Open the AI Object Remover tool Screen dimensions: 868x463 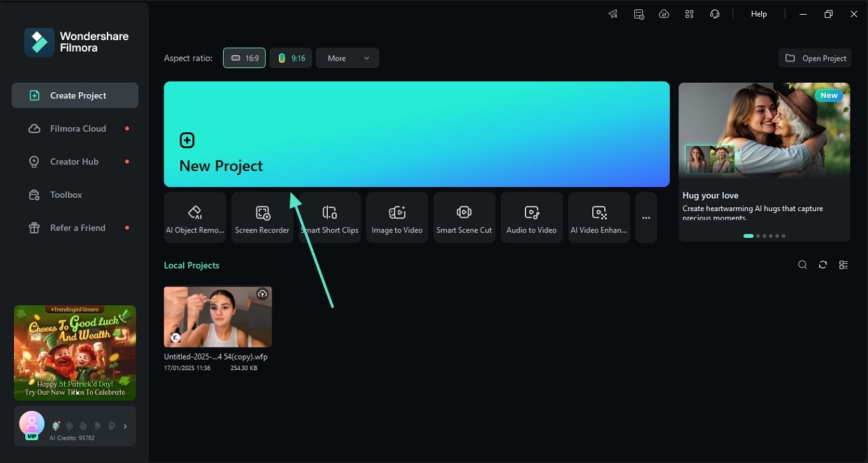195,218
